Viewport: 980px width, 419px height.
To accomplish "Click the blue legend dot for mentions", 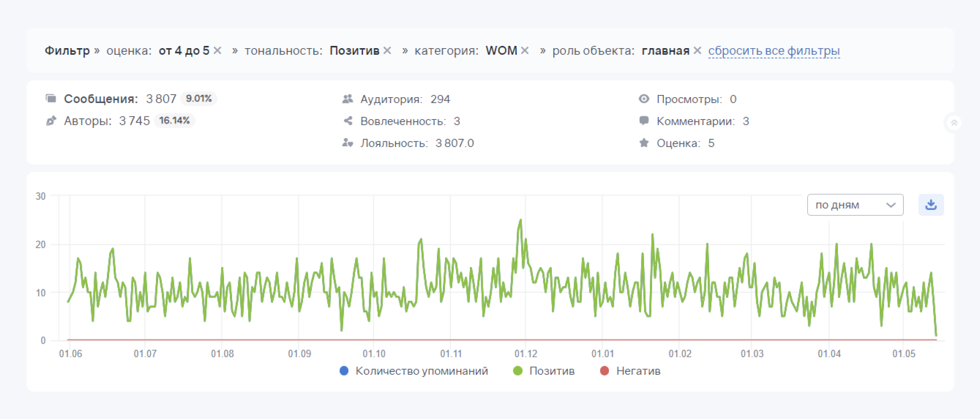I will 344,371.
